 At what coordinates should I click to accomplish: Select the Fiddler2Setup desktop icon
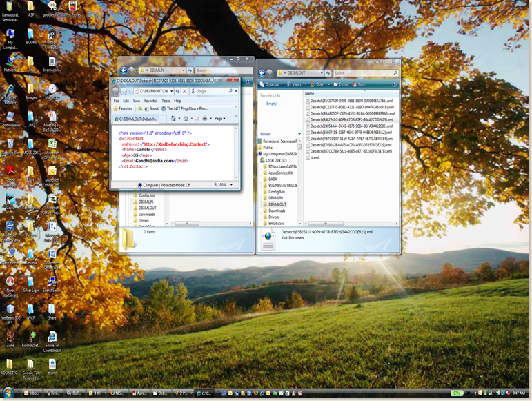click(31, 340)
